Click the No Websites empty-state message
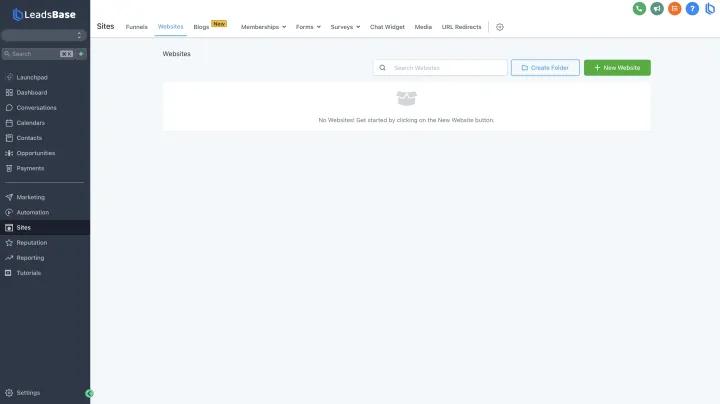 coord(406,120)
